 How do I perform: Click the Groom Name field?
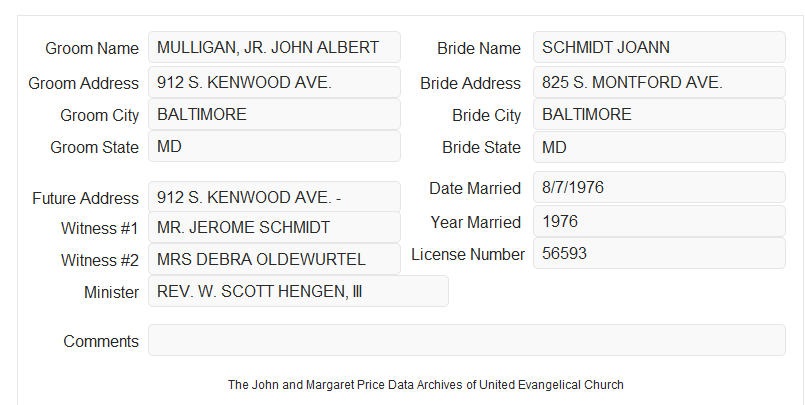(x=274, y=47)
